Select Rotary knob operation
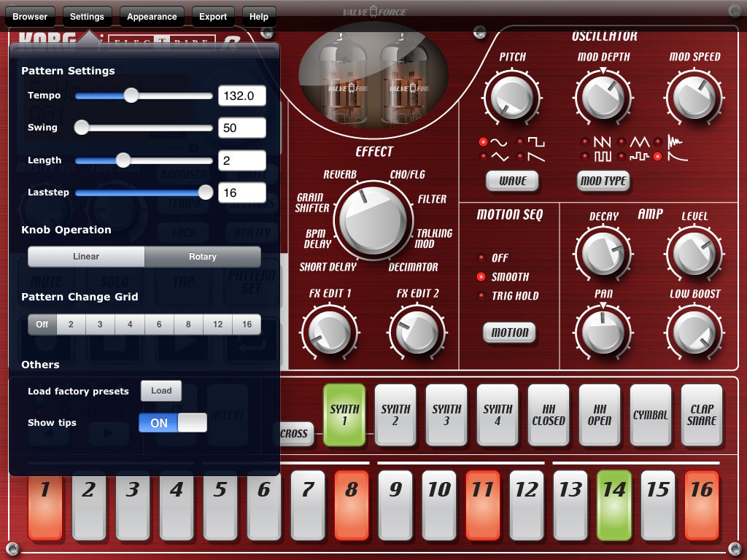Screen dimensions: 747x560 tap(203, 257)
